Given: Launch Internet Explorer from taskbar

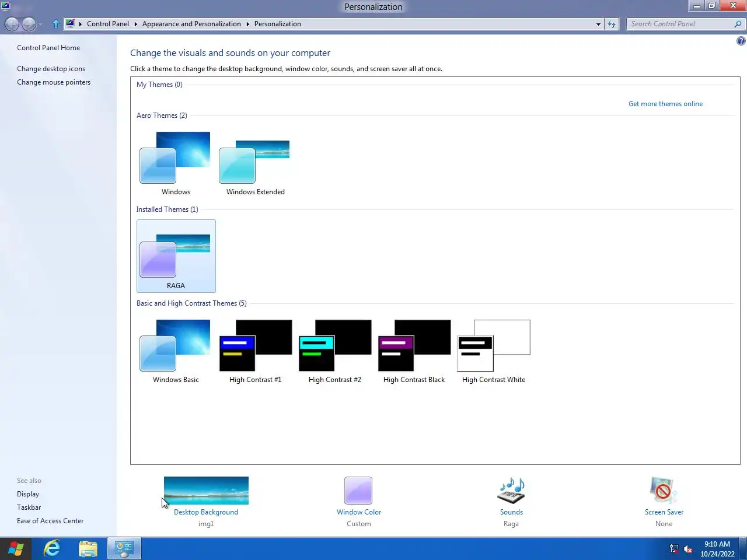Looking at the screenshot, I should [52, 548].
